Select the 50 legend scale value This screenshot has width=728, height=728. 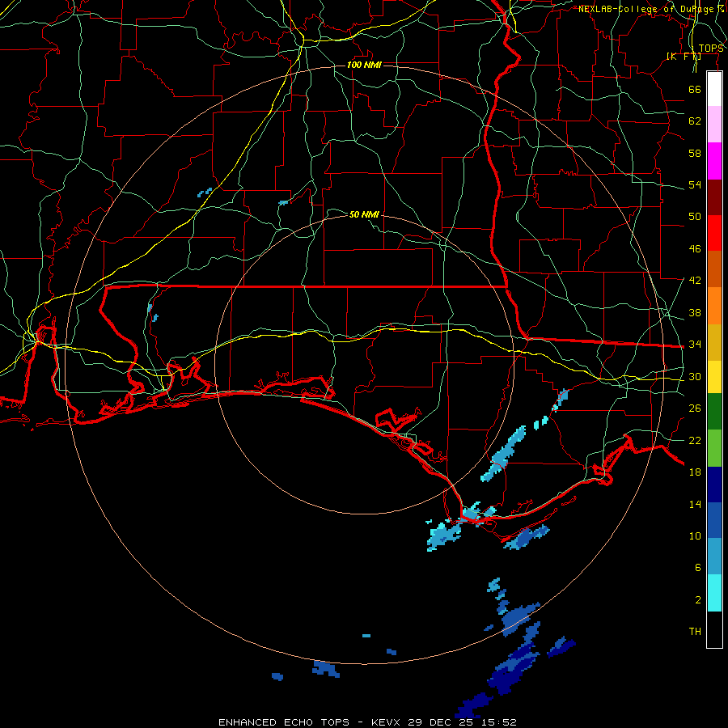click(695, 216)
